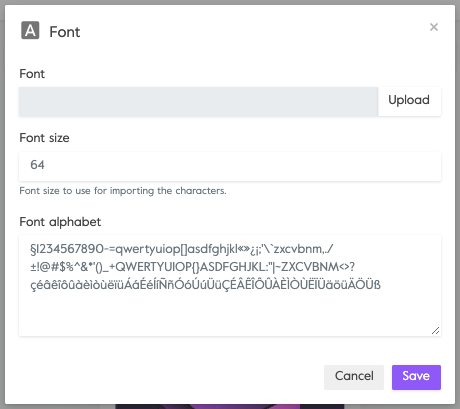Click into the Font size field
This screenshot has height=409, width=460.
click(230, 166)
